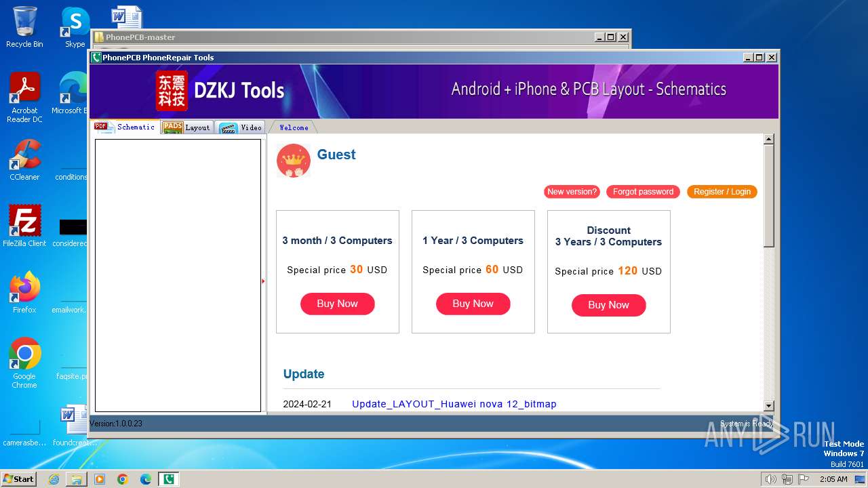Open the foundcreat Word document icon
Viewport: 868px width, 488px height.
(x=75, y=426)
